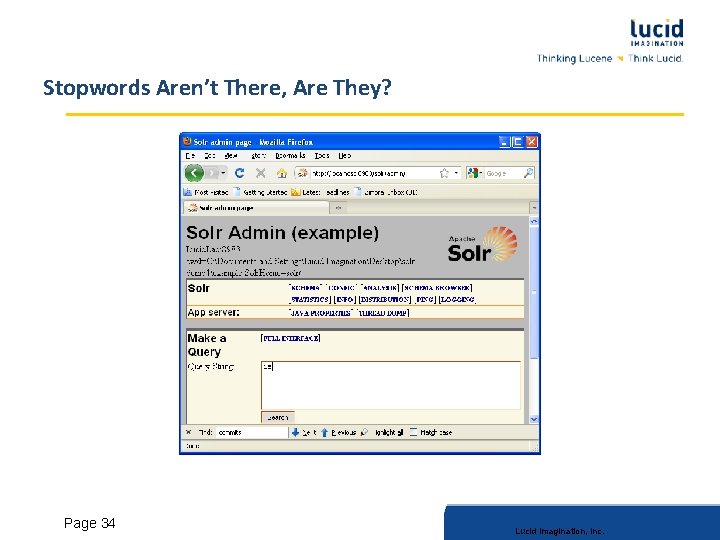The height and width of the screenshot is (540, 720).
Task: Open the Help menu
Action: point(345,156)
